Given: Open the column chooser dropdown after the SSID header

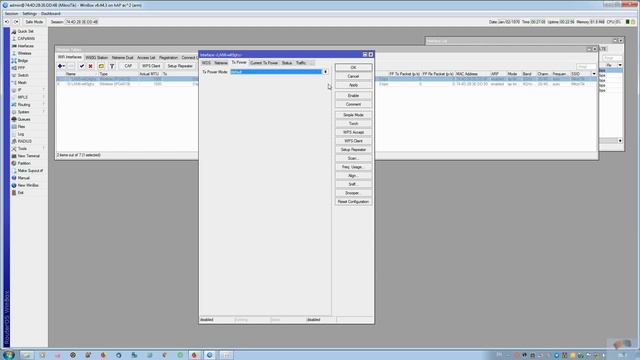Looking at the screenshot, I should (x=594, y=74).
